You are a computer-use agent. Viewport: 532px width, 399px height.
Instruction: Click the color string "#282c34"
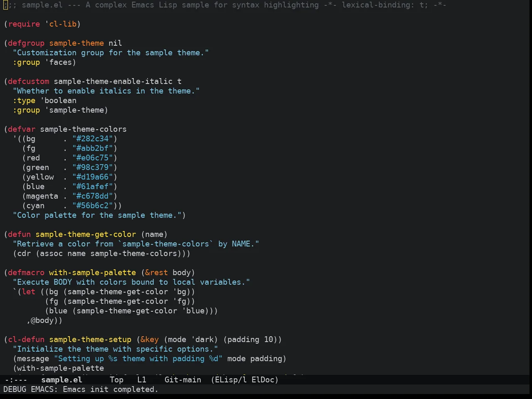93,139
